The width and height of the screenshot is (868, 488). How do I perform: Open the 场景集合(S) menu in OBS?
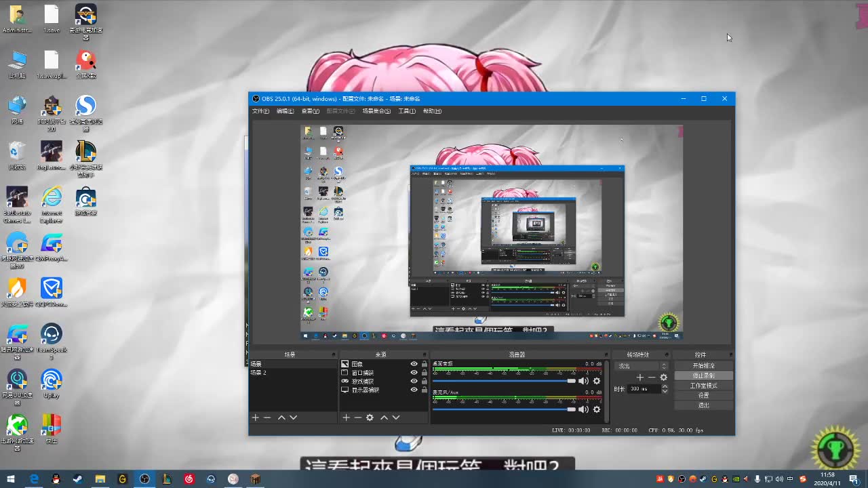coord(376,111)
